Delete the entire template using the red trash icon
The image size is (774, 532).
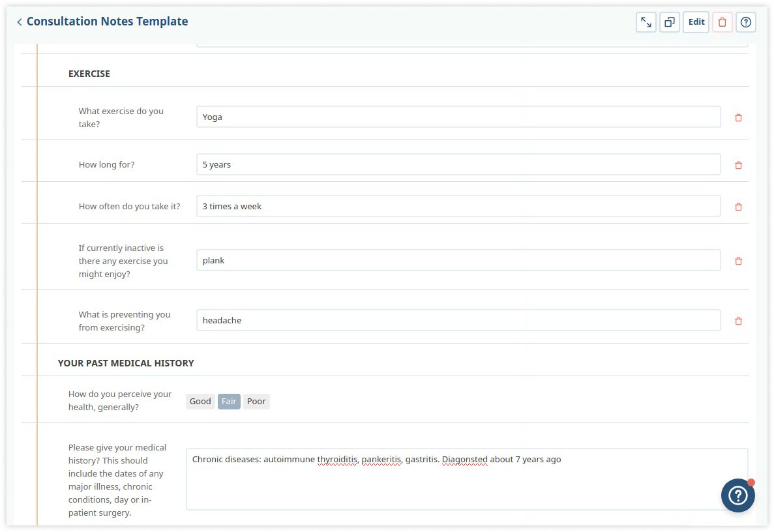(x=721, y=22)
